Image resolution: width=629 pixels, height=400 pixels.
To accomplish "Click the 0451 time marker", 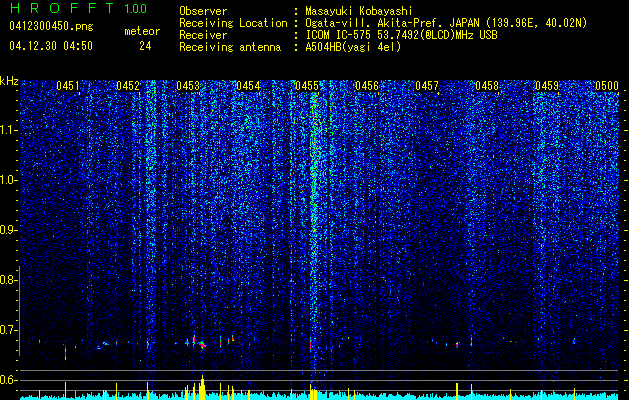I will [x=68, y=86].
